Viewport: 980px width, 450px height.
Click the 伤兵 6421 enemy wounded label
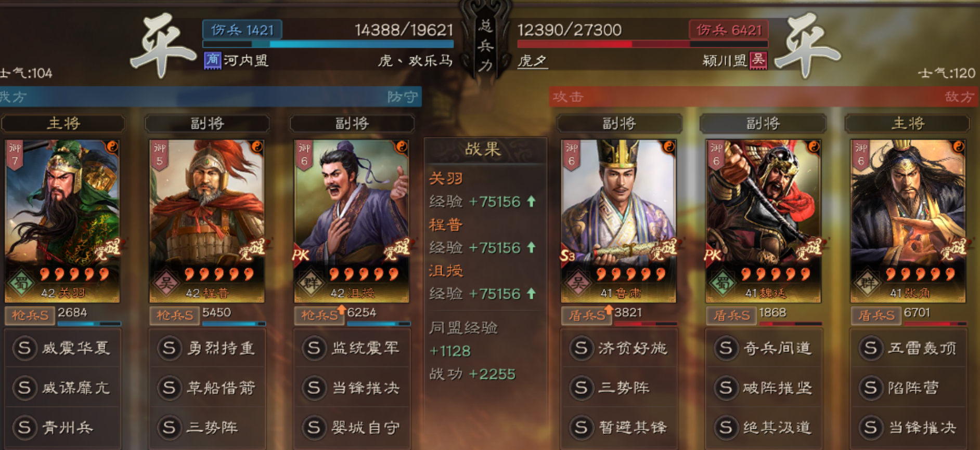(729, 30)
